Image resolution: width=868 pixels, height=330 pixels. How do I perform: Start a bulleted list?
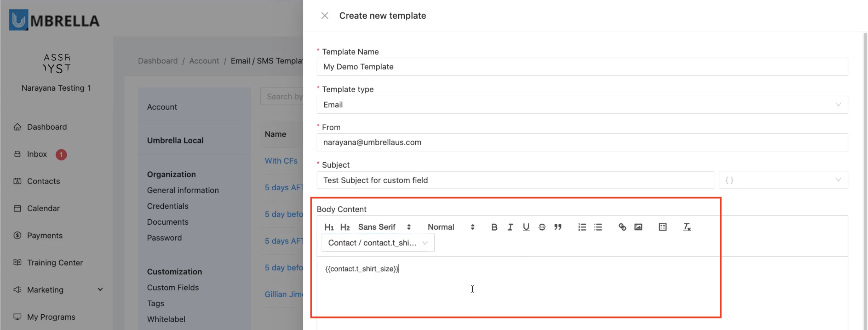[598, 227]
